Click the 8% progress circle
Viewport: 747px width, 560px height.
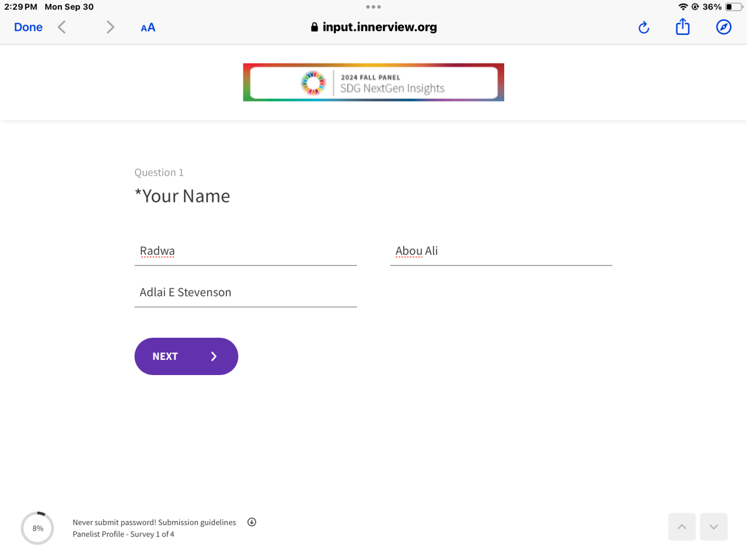point(37,528)
